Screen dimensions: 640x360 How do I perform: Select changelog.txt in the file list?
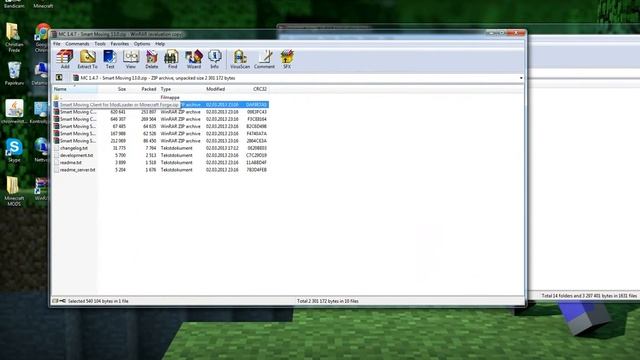pyautogui.click(x=160, y=148)
